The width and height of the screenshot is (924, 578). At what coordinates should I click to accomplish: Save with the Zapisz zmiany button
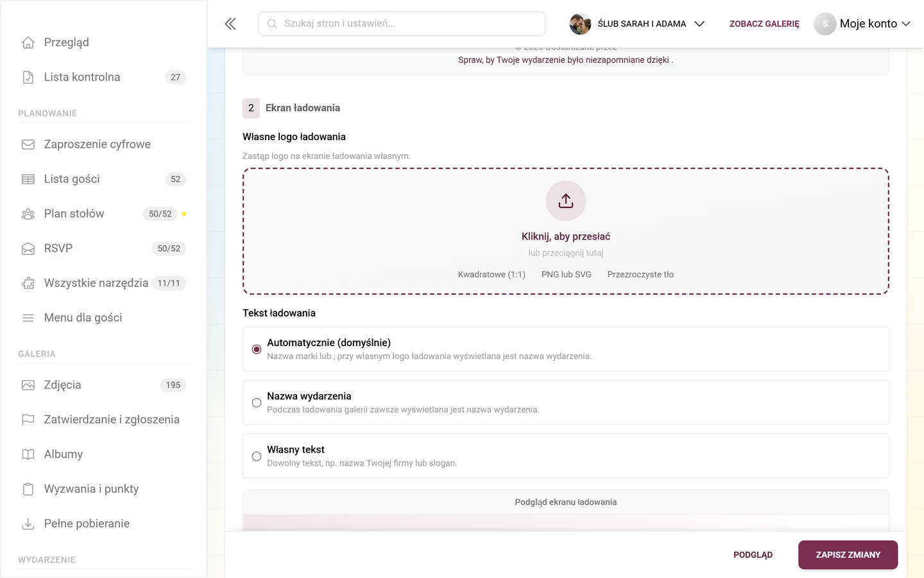[848, 555]
